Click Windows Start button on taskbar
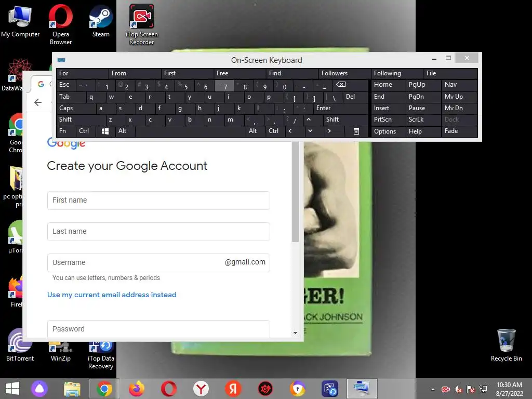The height and width of the screenshot is (399, 532). coord(12,389)
